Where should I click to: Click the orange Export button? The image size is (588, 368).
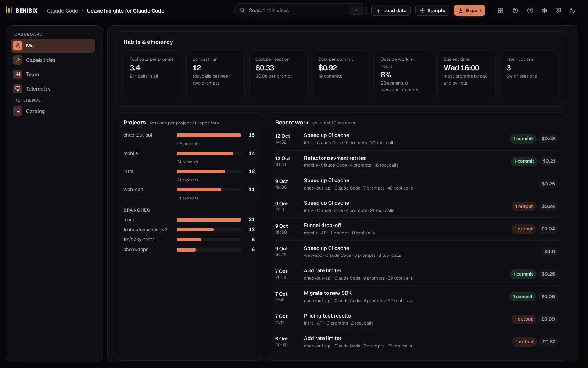[470, 10]
